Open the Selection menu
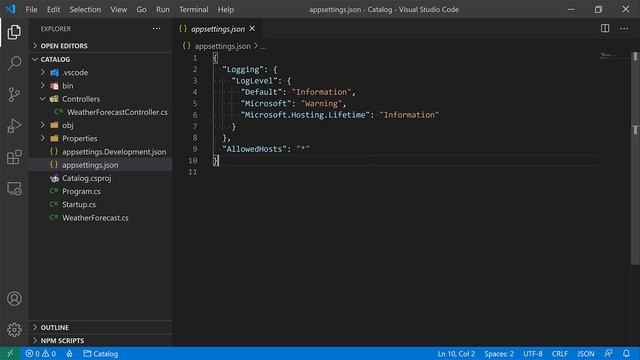The height and width of the screenshot is (360, 640). 85,9
